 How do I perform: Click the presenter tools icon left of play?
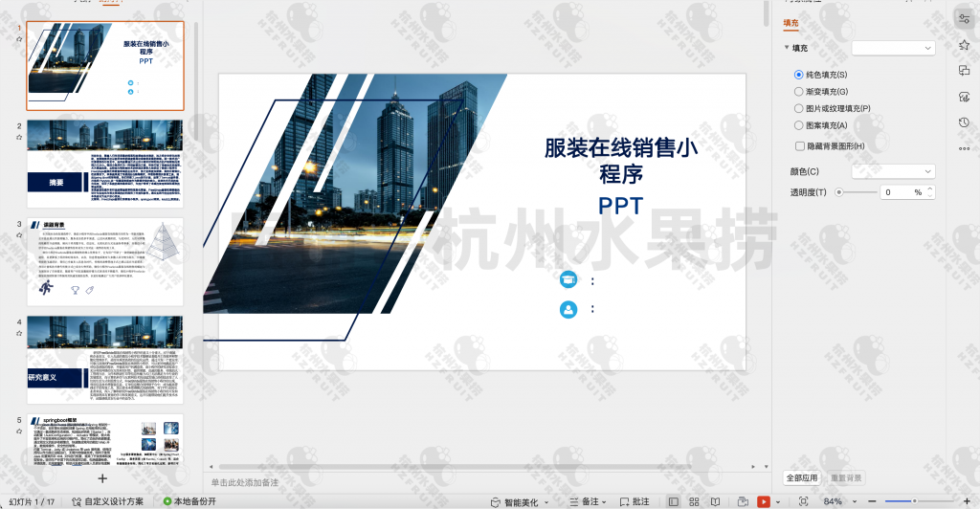tap(743, 501)
